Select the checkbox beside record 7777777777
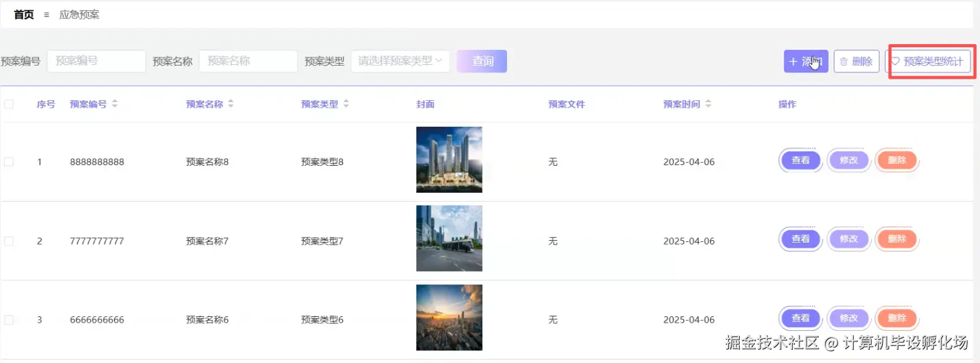 coord(9,240)
